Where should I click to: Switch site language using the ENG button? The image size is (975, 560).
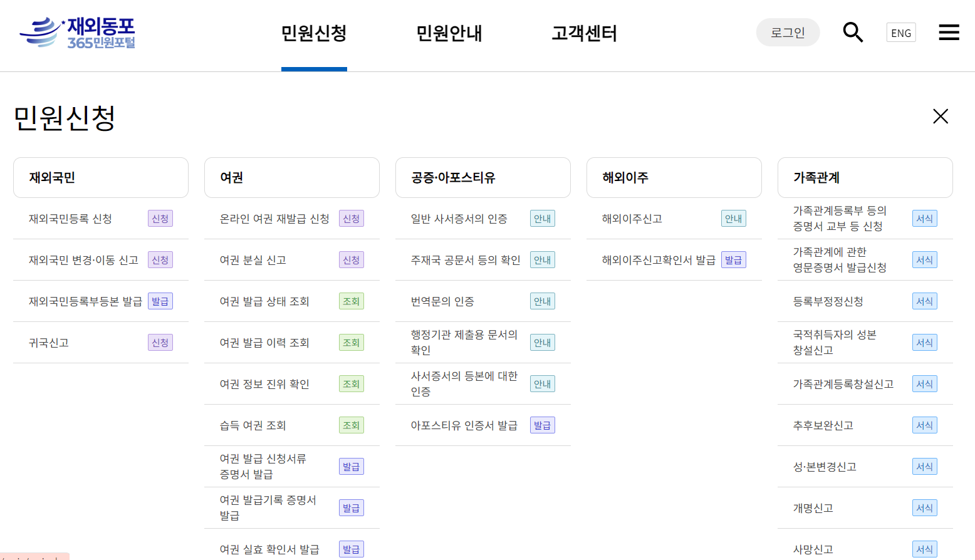pyautogui.click(x=900, y=32)
